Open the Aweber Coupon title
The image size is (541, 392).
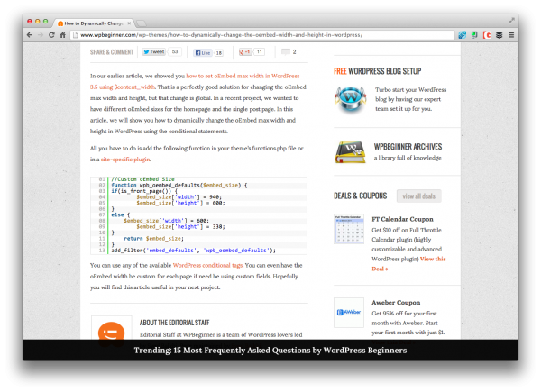[x=396, y=303]
